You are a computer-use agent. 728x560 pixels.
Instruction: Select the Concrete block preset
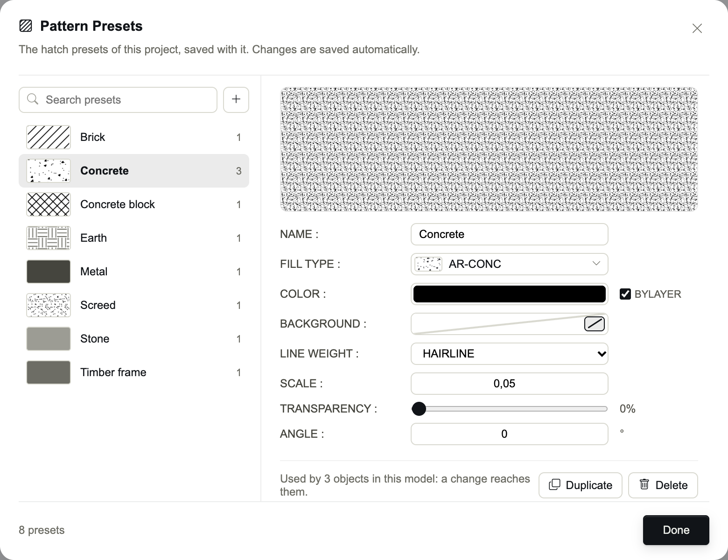[134, 204]
